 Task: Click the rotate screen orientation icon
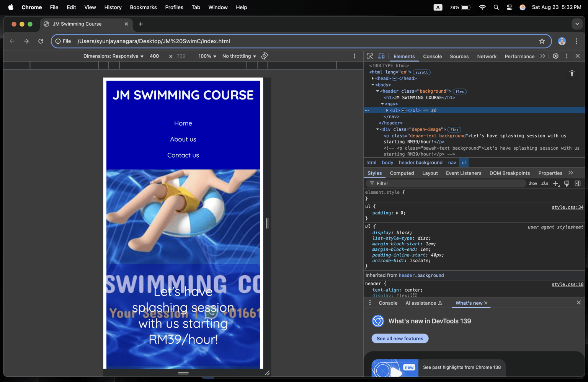(265, 56)
